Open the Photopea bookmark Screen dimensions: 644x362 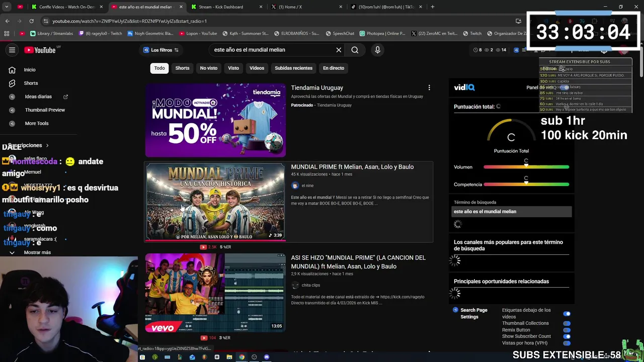[x=382, y=33]
